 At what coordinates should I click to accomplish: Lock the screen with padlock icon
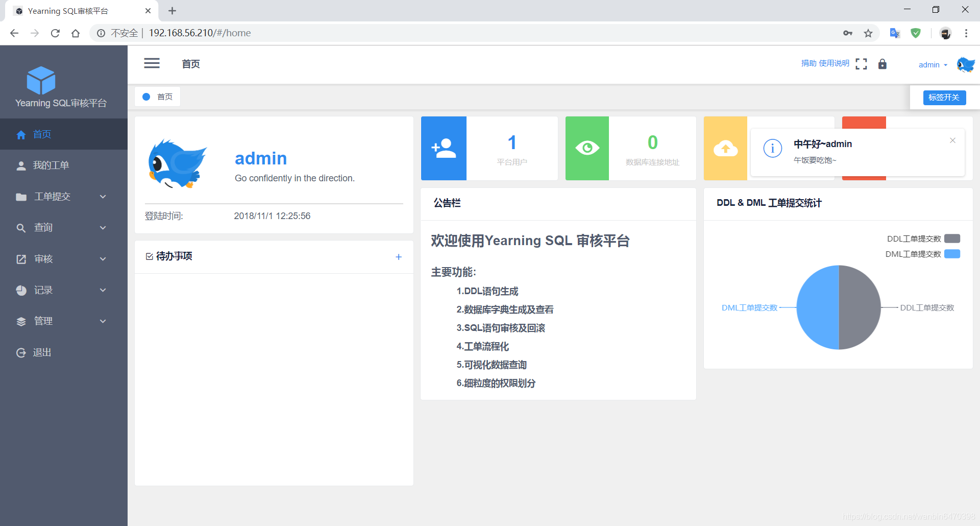click(x=883, y=64)
